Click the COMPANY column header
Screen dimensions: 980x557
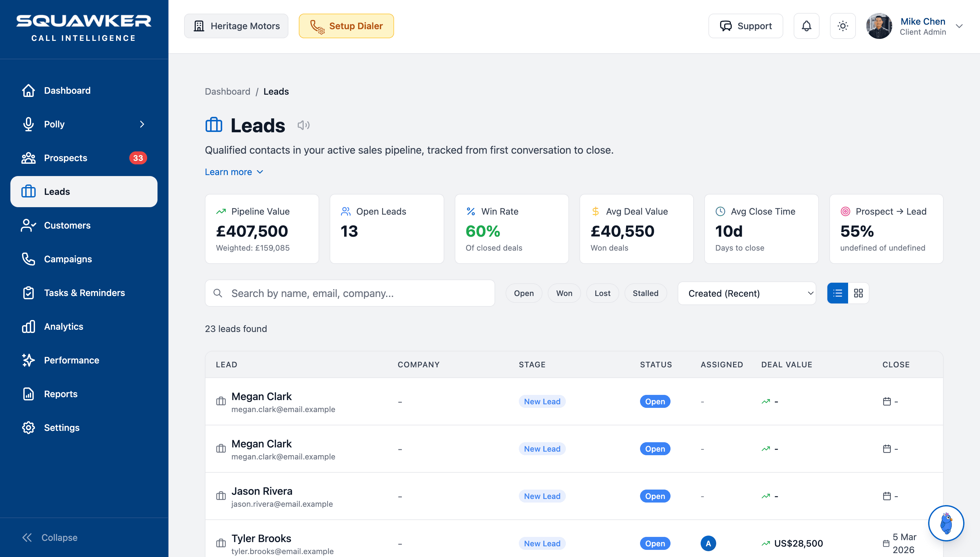coord(418,364)
